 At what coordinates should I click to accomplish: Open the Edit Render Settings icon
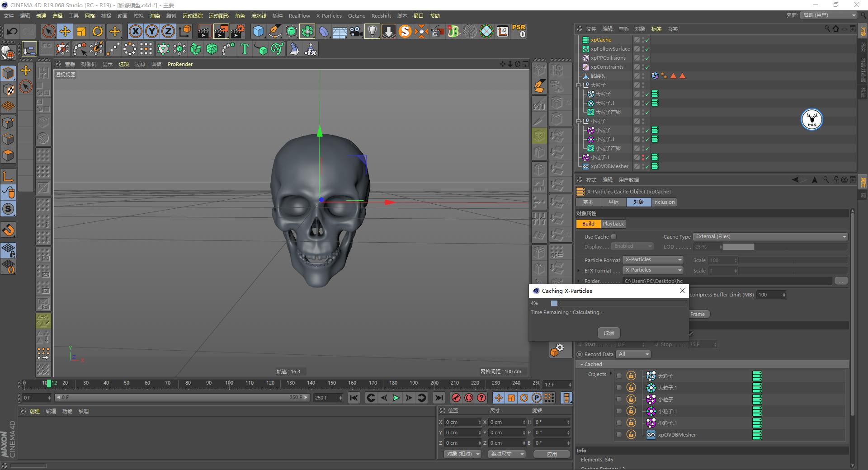coord(237,31)
